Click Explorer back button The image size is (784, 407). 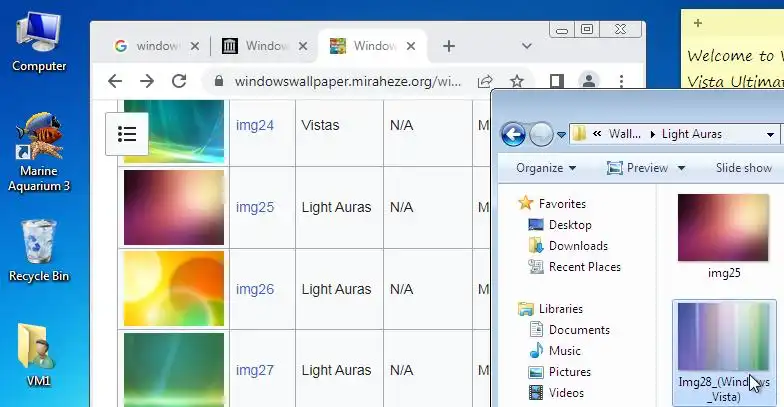[513, 134]
